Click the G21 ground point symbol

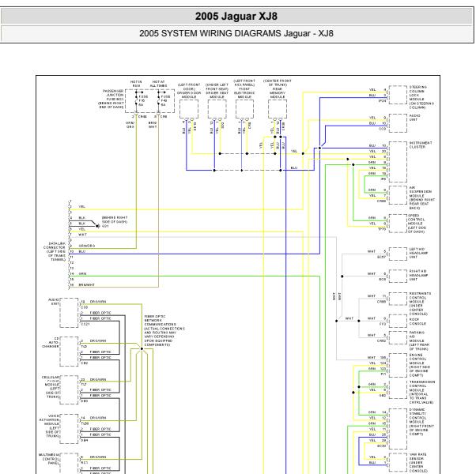tap(97, 226)
